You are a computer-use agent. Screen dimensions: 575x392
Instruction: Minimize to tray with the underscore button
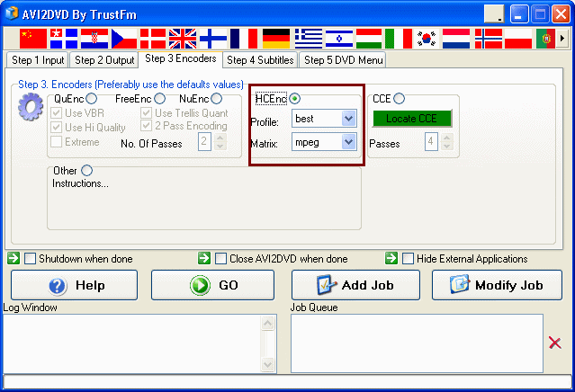pyautogui.click(x=494, y=14)
